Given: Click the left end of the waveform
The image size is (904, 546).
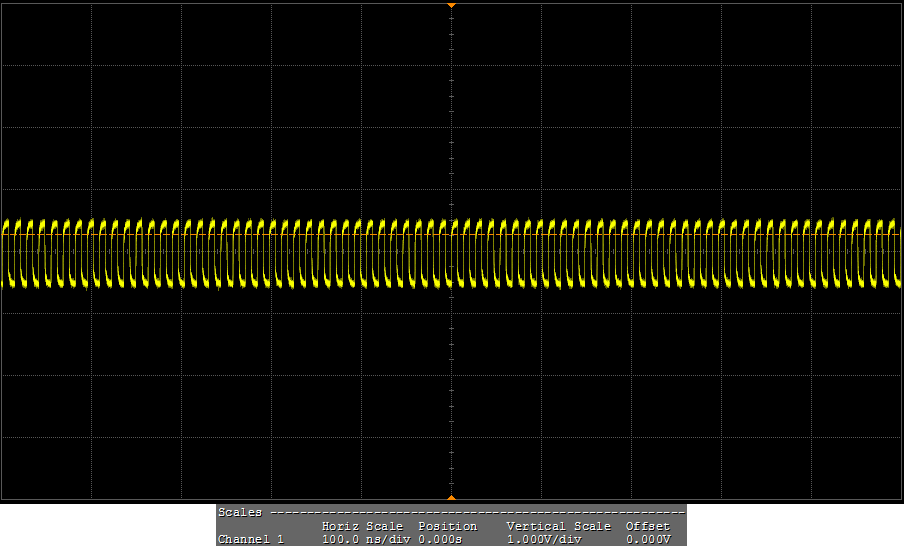Looking at the screenshot, I should click(x=6, y=252).
